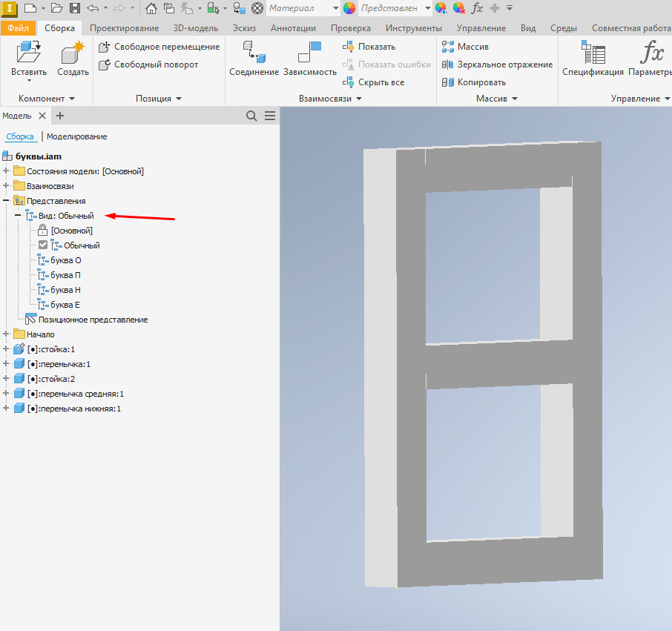Activate Free Move tool
The width and height of the screenshot is (672, 631).
click(159, 47)
